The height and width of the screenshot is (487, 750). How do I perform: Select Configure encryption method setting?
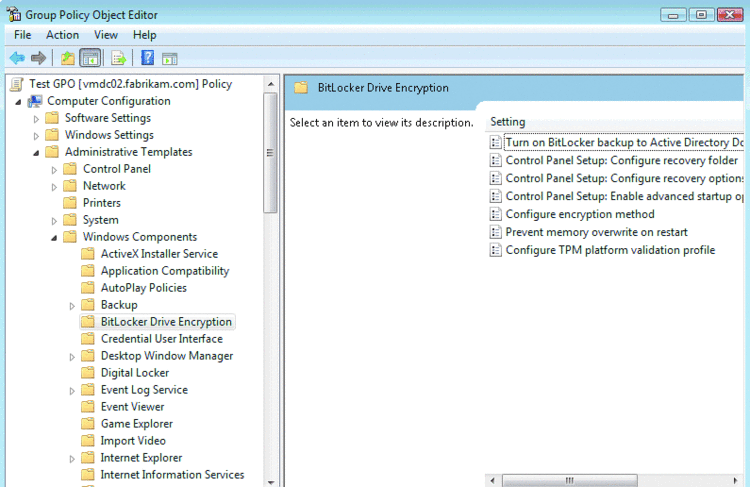click(x=580, y=214)
